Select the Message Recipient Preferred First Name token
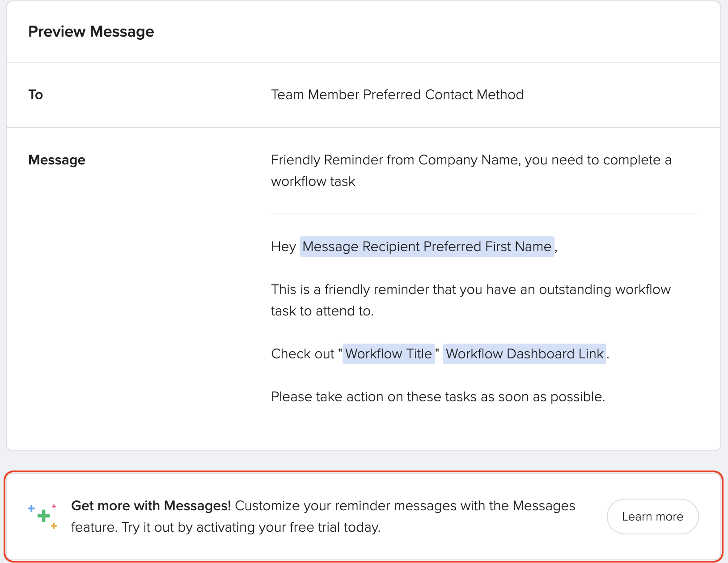 tap(426, 246)
